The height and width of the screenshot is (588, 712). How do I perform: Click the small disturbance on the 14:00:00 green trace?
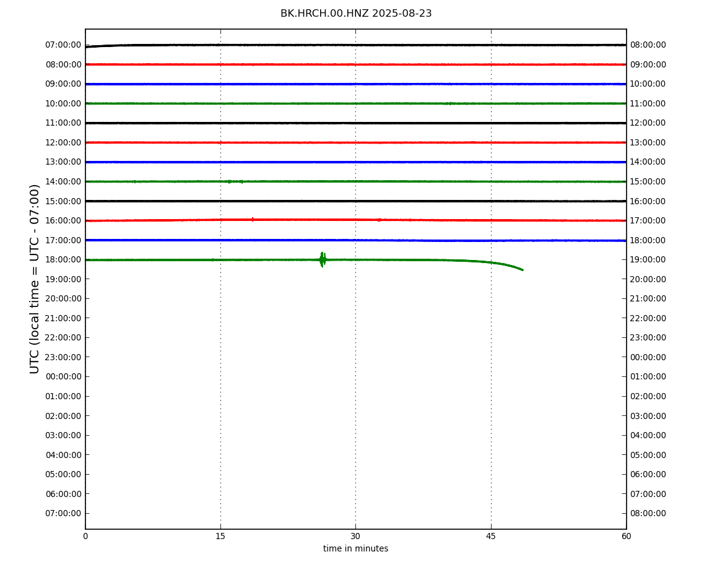coord(235,181)
